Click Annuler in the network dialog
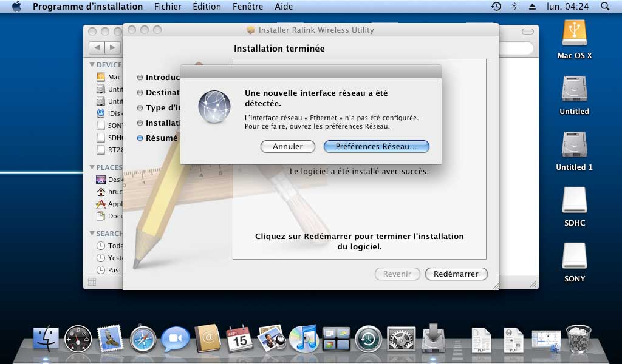 tap(287, 147)
